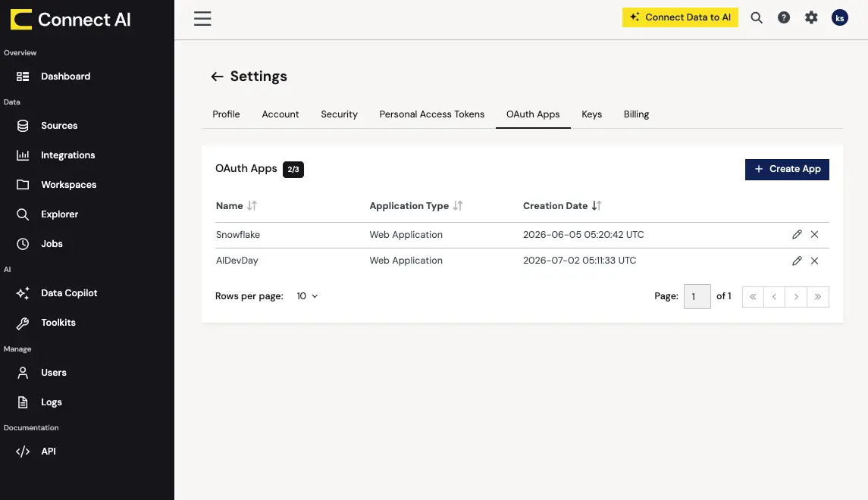The width and height of the screenshot is (868, 500).
Task: Click the 2026-06-05 05:20:42 UTC date
Action: pos(584,235)
